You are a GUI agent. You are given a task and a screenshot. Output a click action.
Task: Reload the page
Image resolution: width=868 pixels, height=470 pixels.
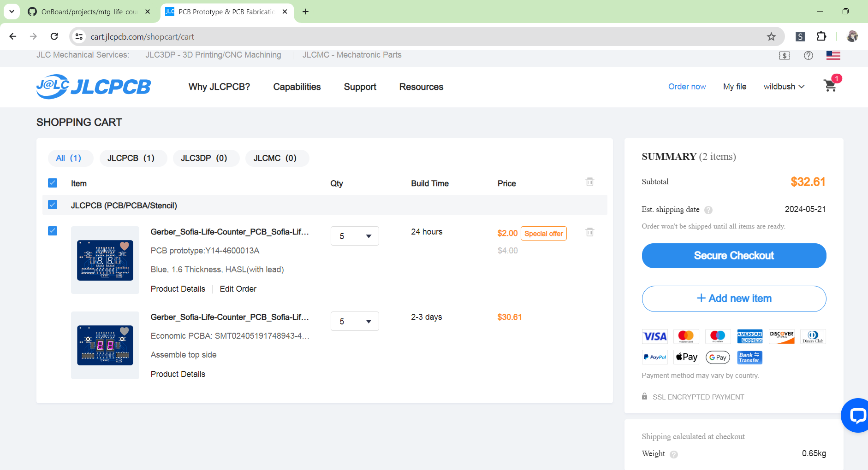tap(54, 36)
